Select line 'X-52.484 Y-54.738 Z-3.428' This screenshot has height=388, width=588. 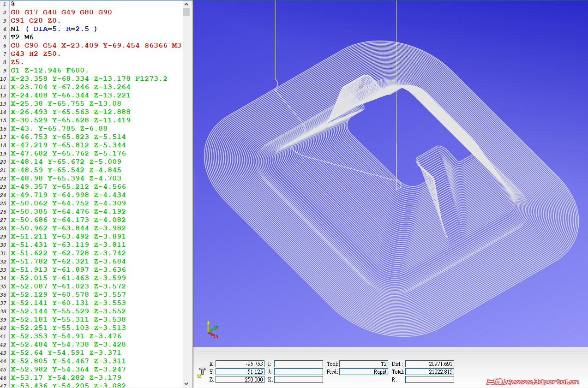coord(68,344)
